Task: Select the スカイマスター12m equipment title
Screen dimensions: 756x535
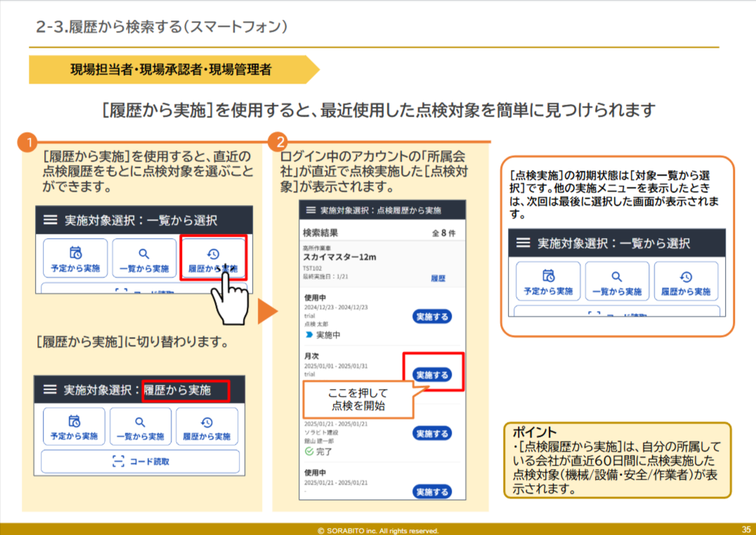Action: [x=339, y=257]
